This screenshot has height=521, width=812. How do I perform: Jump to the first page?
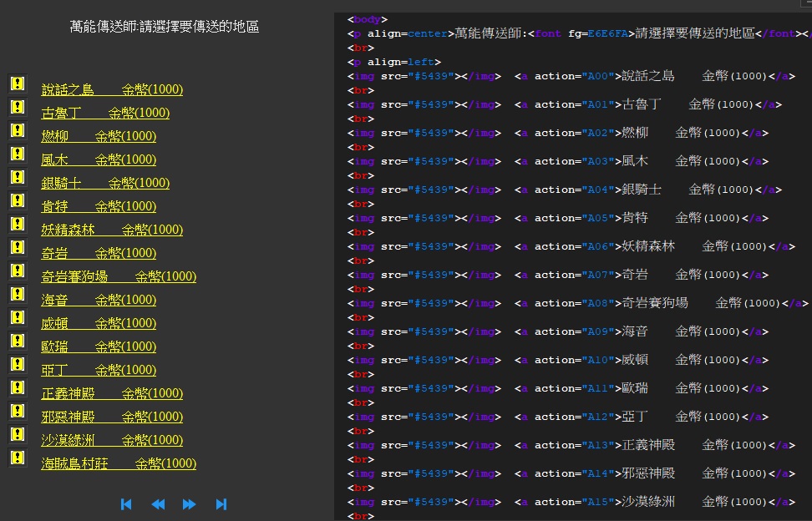click(126, 504)
